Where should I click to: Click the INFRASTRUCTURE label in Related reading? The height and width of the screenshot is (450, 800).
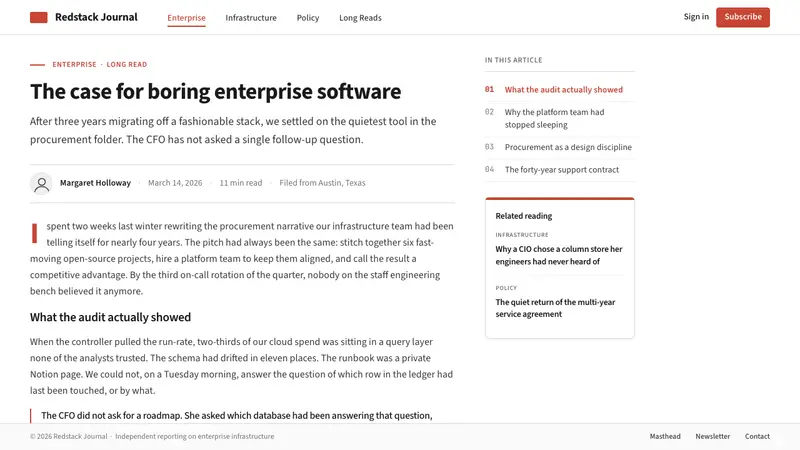(x=521, y=235)
